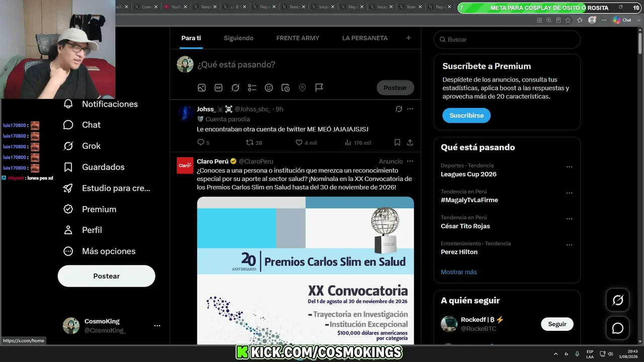Open more options for Leagues Cup 2026
The height and width of the screenshot is (362, 644).
point(570,167)
